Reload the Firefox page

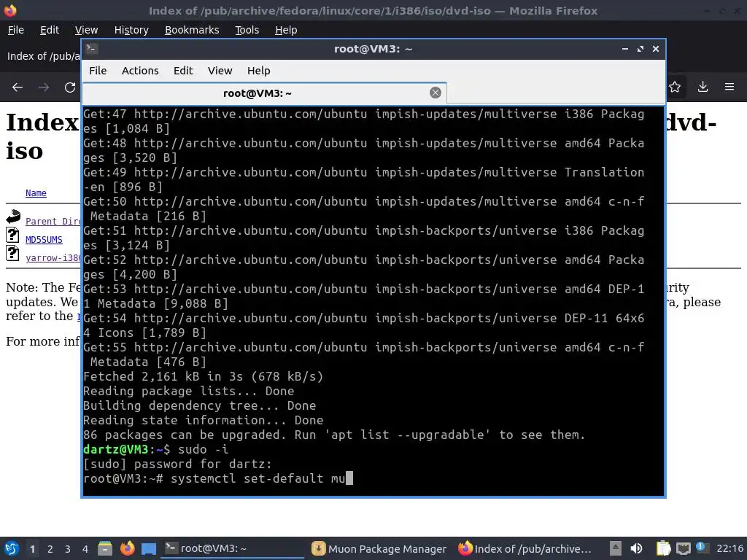70,87
